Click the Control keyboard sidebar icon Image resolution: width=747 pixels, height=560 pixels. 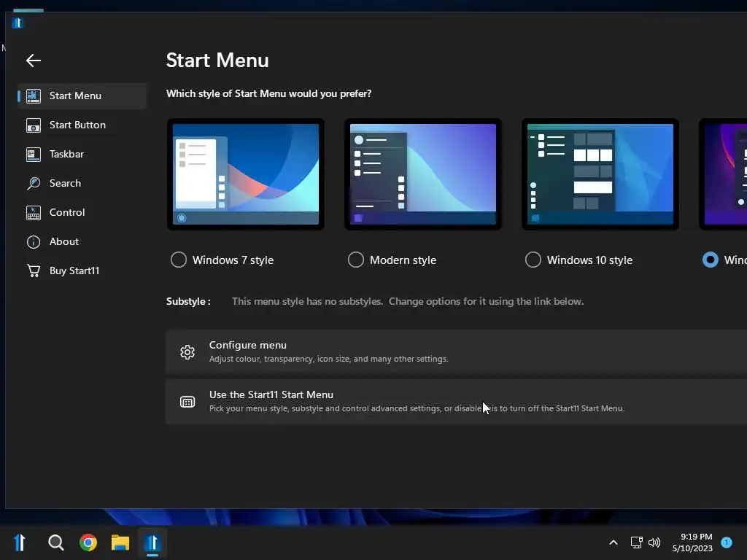[x=34, y=212]
